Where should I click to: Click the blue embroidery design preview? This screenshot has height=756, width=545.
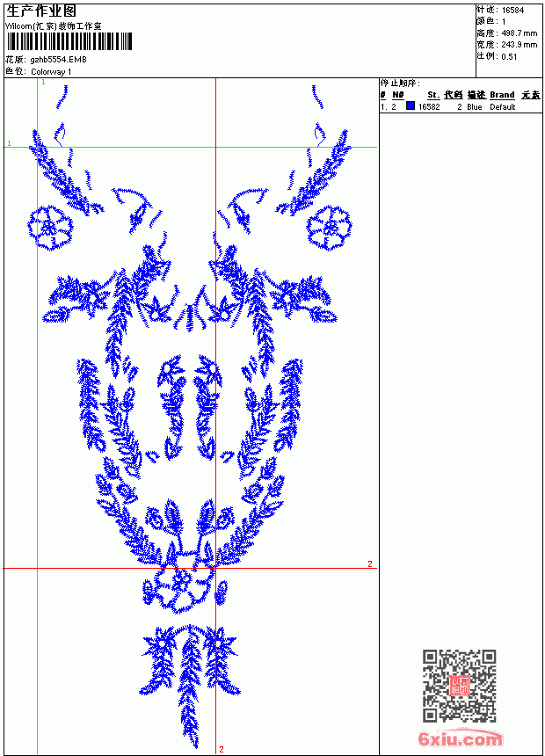point(191,417)
